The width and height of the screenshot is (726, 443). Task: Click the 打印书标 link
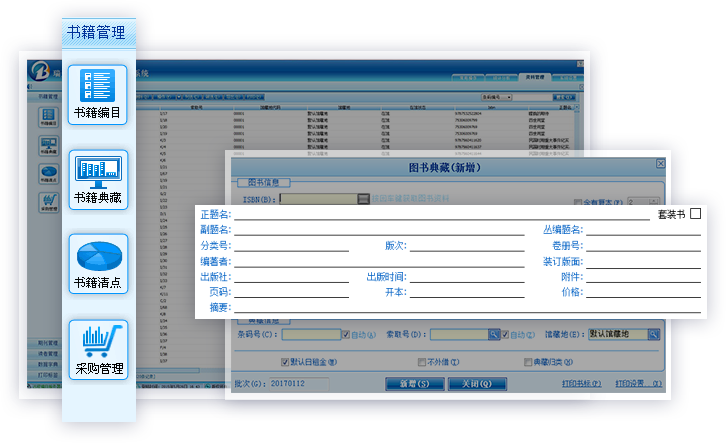point(581,384)
